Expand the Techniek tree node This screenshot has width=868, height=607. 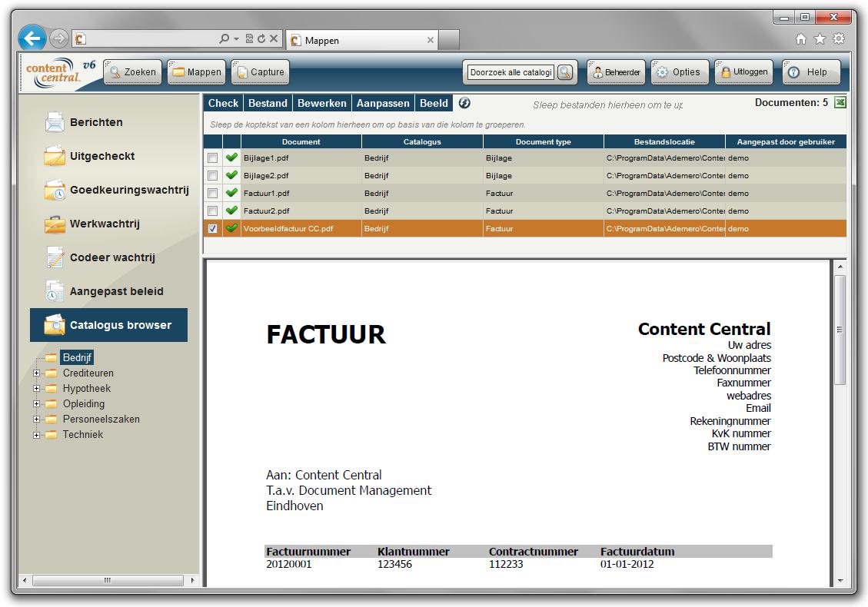click(37, 435)
